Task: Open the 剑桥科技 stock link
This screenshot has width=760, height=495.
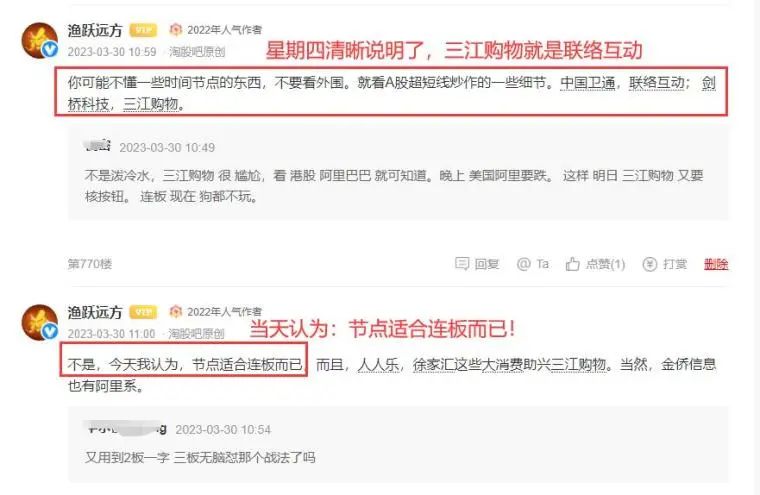Action: tap(89, 104)
